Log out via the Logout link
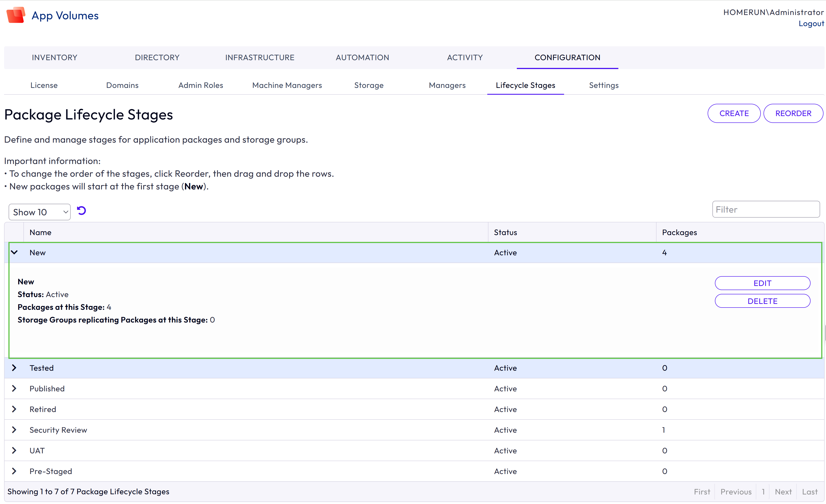The width and height of the screenshot is (826, 504). [x=811, y=23]
